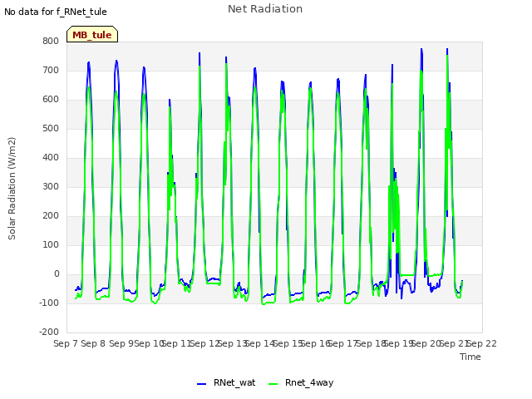
Task: Click the Sep 8 x-axis label
Action: point(93,343)
